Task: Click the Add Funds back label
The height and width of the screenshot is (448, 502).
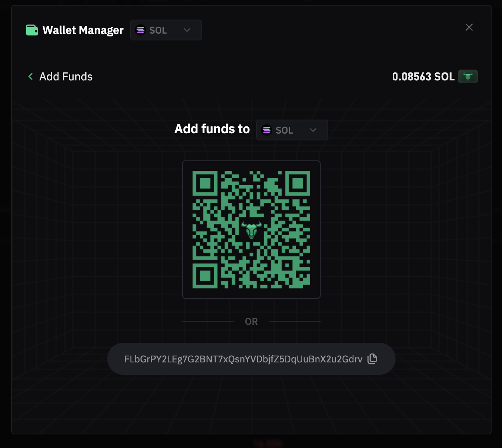Action: tap(66, 76)
